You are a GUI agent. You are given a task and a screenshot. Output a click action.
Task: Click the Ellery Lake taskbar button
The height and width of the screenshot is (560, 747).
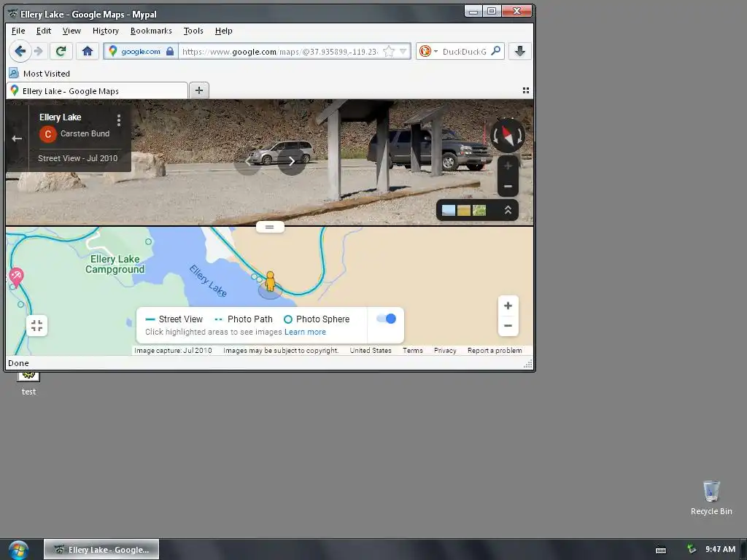pyautogui.click(x=101, y=550)
